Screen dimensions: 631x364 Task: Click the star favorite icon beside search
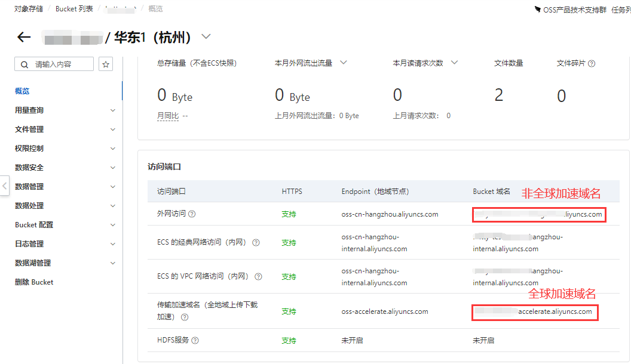coord(106,64)
